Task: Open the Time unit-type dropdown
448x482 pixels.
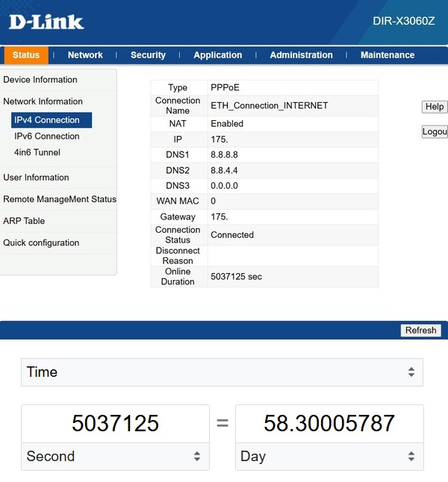Action: click(x=222, y=372)
